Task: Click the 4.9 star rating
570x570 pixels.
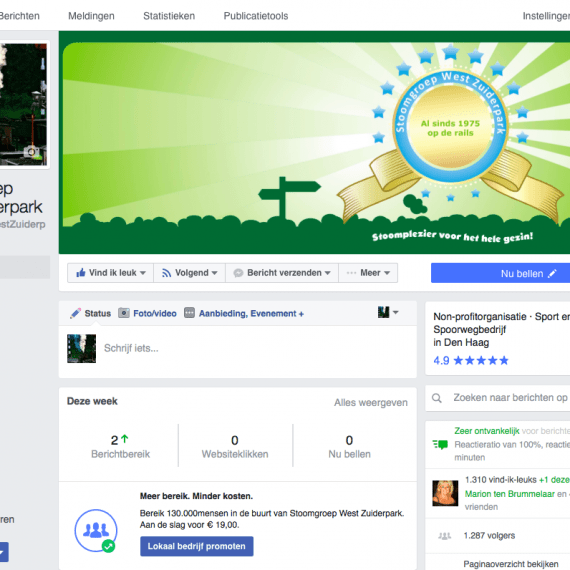Action: (471, 360)
